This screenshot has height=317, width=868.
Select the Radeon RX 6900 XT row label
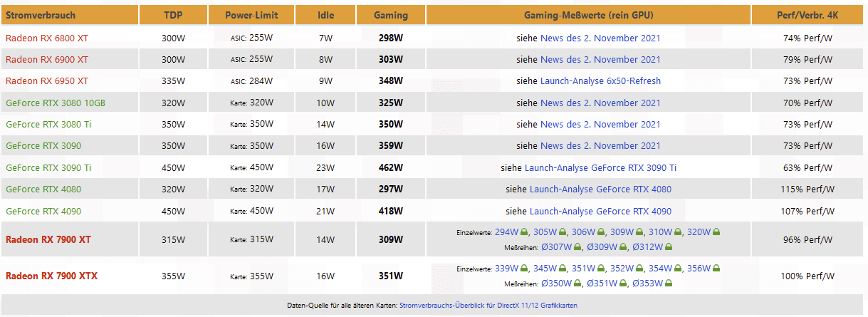[47, 59]
